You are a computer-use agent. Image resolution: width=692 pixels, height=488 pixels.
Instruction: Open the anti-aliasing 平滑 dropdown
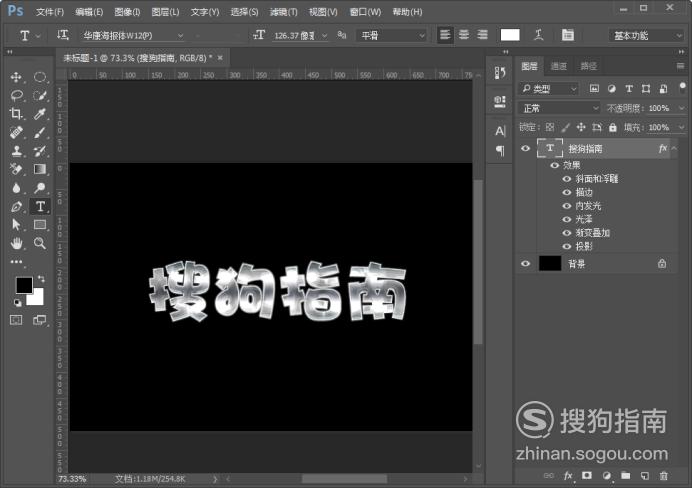click(x=392, y=35)
